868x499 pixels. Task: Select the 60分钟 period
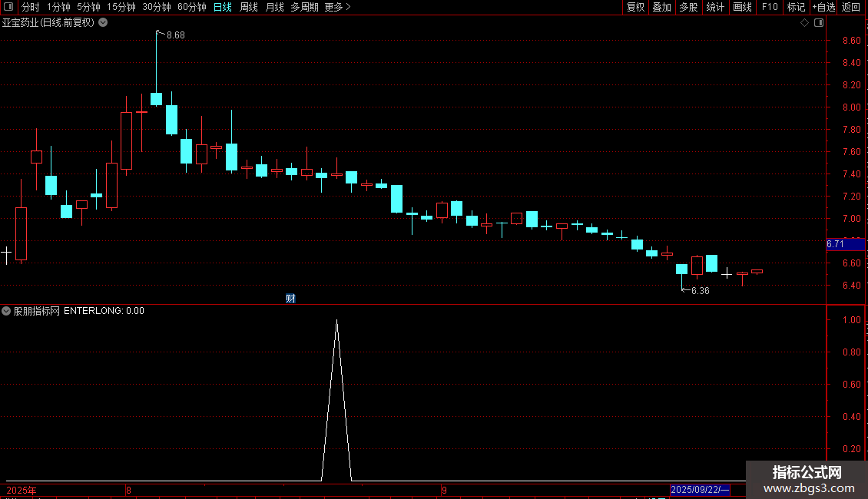pyautogui.click(x=191, y=7)
